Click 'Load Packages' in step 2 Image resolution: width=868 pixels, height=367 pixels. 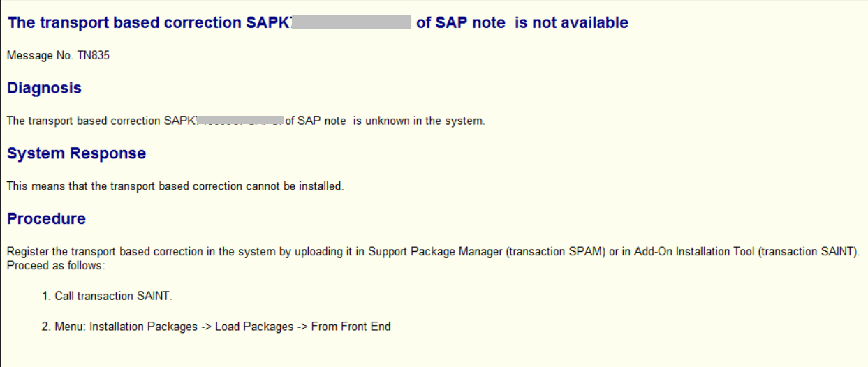(254, 327)
